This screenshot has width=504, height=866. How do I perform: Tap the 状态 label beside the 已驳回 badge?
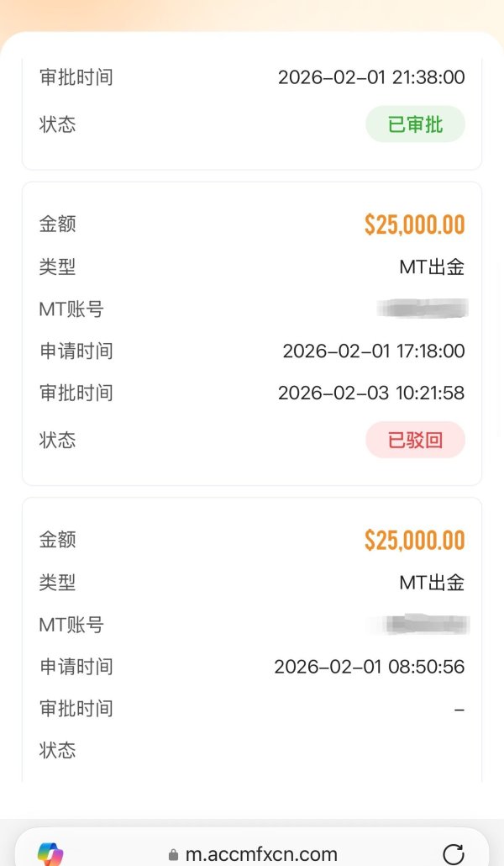tap(57, 440)
